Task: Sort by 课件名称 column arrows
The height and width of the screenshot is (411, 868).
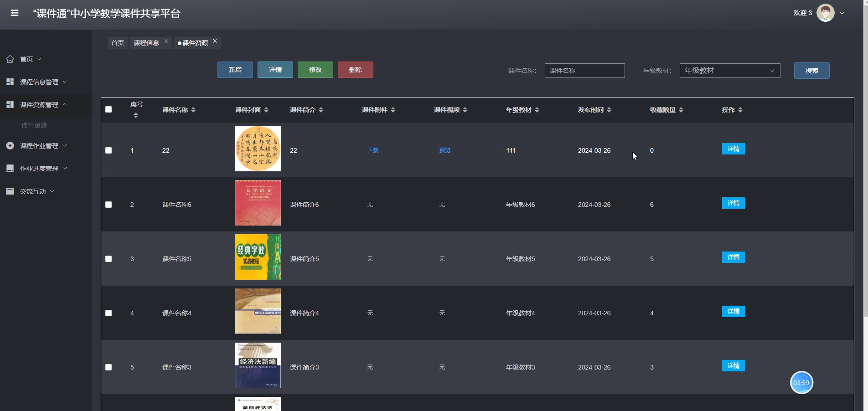Action: tap(193, 110)
